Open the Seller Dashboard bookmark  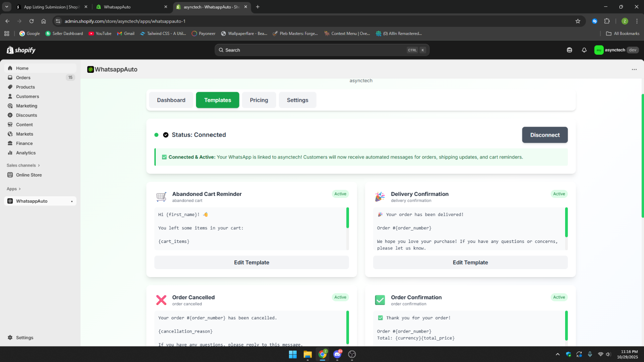coord(64,34)
